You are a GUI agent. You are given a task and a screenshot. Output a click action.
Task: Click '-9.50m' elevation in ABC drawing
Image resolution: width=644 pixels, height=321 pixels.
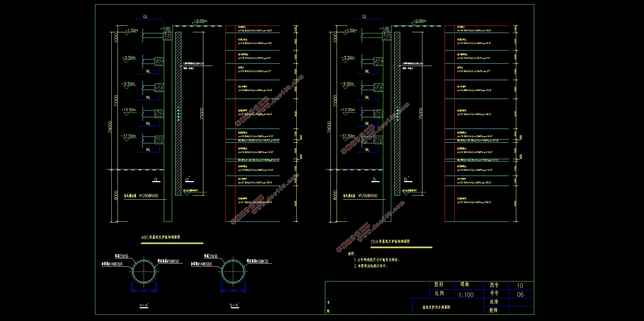tap(128, 84)
